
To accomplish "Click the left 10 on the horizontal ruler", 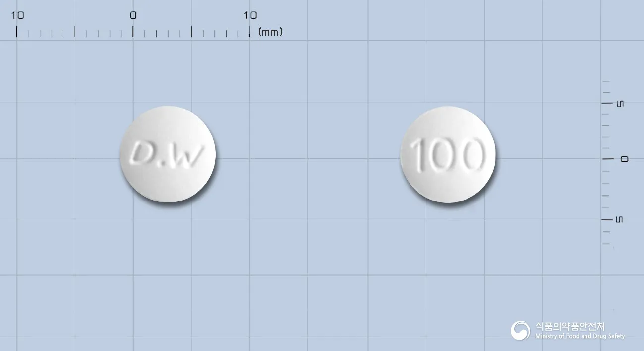I will (x=17, y=15).
